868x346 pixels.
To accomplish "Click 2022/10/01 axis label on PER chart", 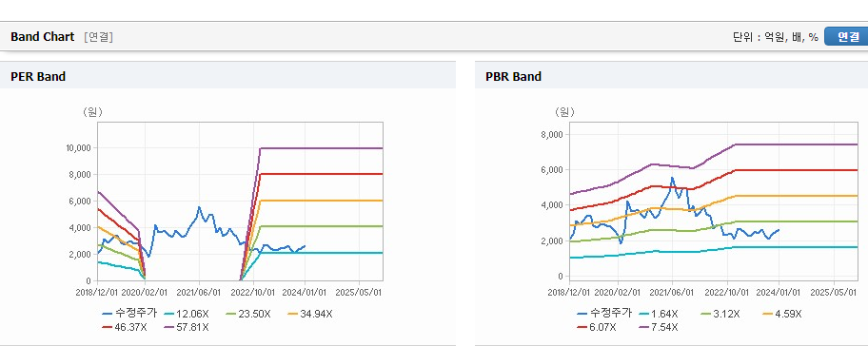I will click(253, 292).
